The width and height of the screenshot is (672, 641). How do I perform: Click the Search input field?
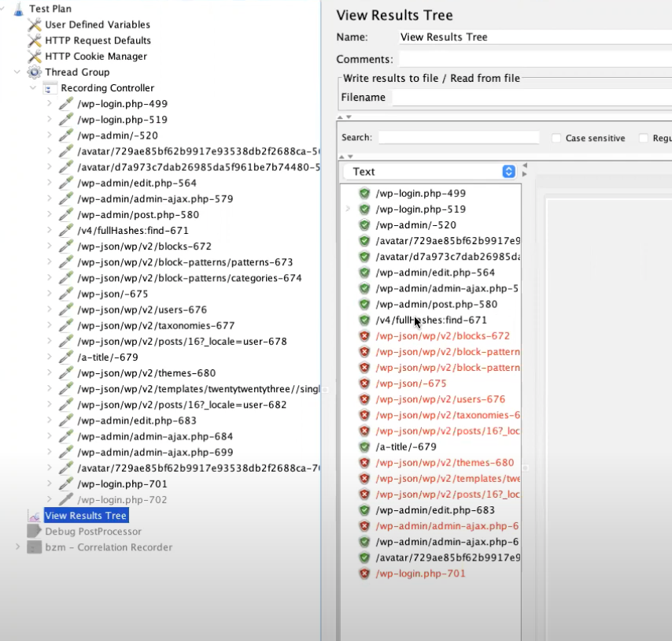pyautogui.click(x=459, y=138)
